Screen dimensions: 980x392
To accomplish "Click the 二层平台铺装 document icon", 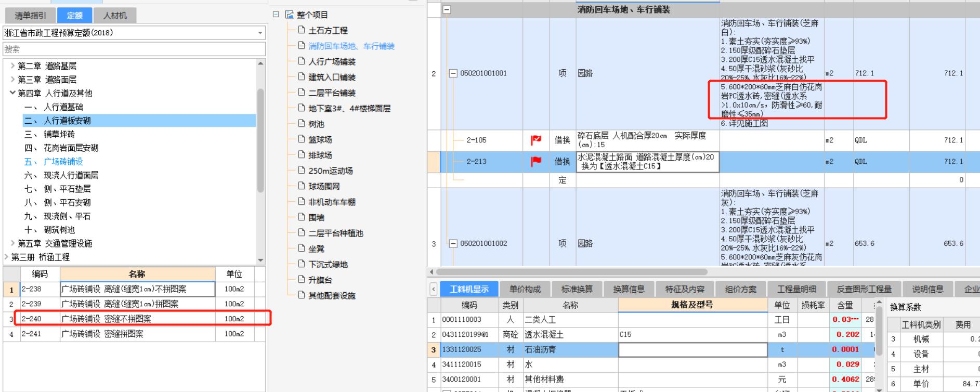I will click(x=302, y=93).
